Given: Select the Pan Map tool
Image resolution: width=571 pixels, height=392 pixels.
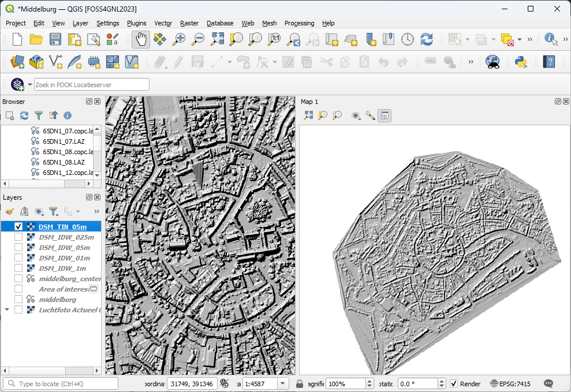Looking at the screenshot, I should [140, 40].
